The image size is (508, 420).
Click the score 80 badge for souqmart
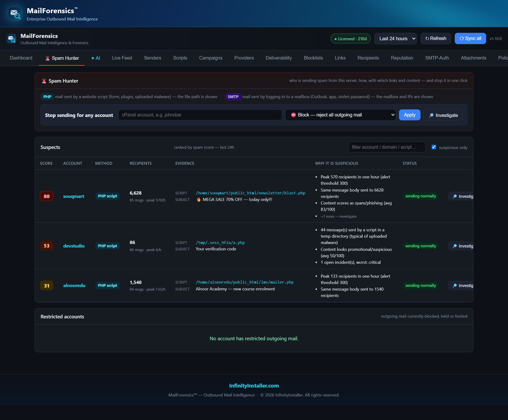[x=47, y=196]
